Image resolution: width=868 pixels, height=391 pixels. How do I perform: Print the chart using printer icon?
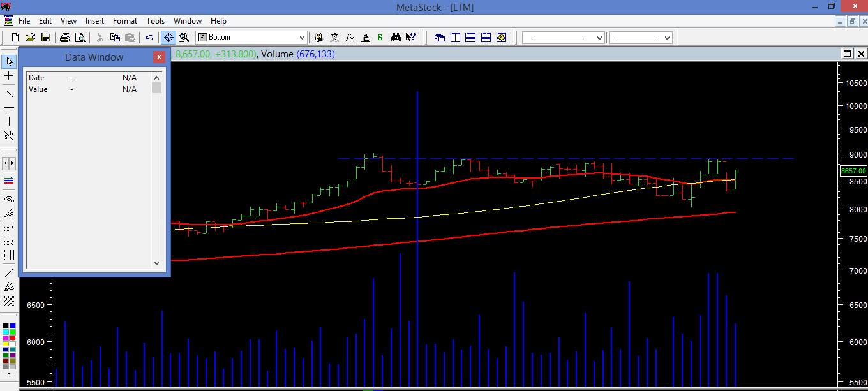(x=65, y=38)
